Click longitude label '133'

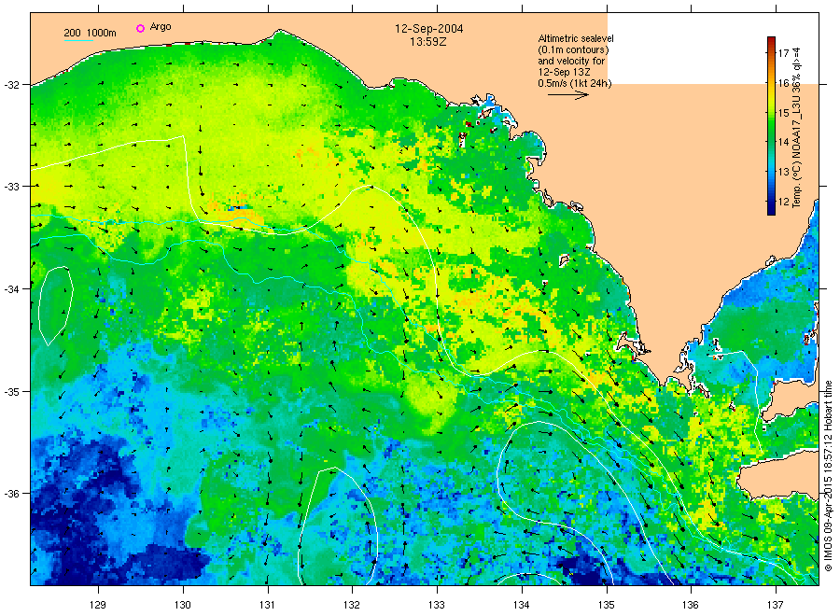pos(437,605)
